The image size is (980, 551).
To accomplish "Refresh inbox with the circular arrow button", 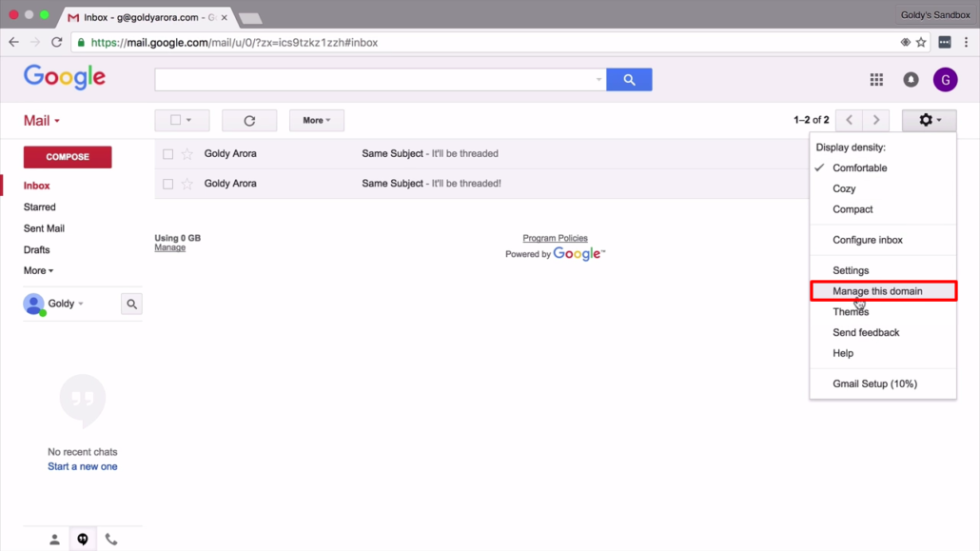I will (x=249, y=120).
